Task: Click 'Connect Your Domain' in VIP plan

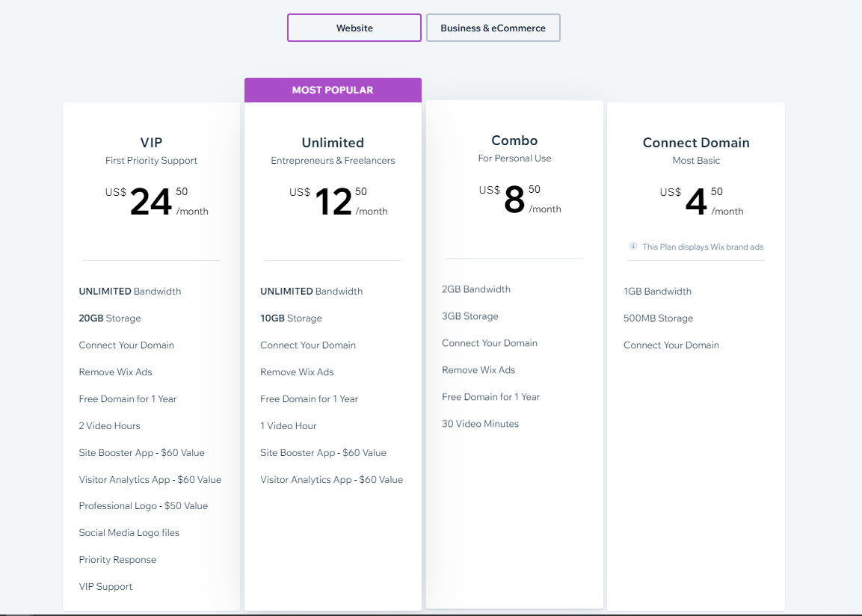Action: click(126, 345)
